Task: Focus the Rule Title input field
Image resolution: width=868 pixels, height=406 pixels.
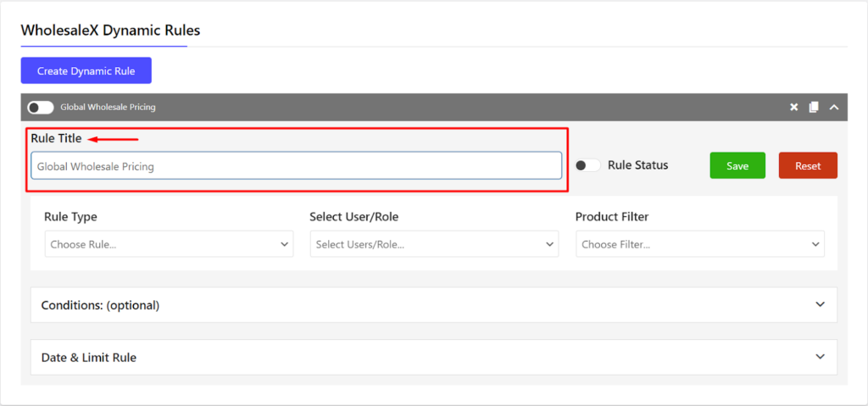Action: click(x=297, y=165)
